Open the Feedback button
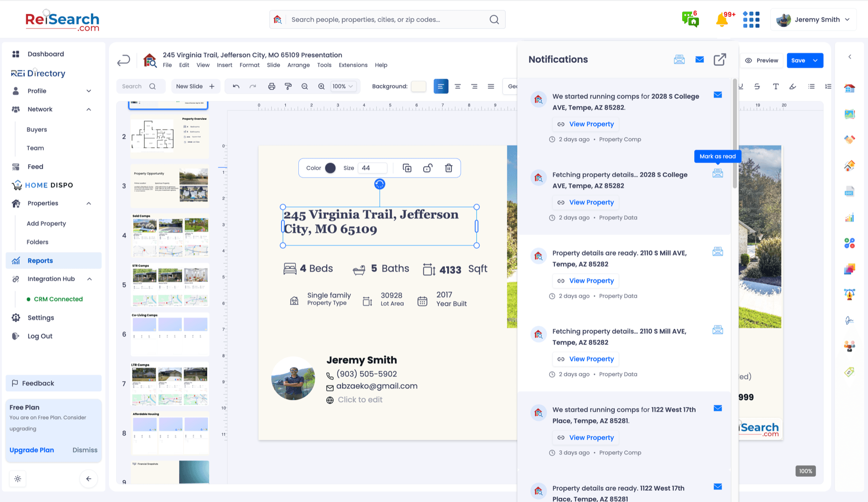The width and height of the screenshot is (868, 502). click(x=53, y=383)
